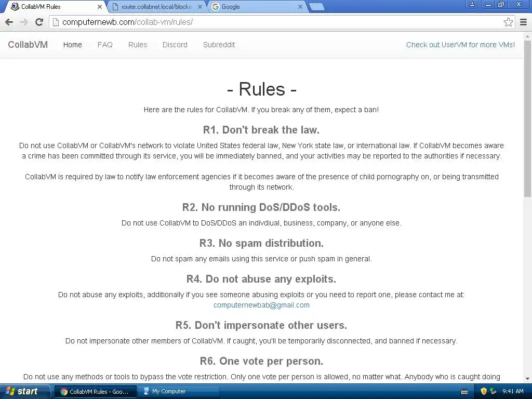Image resolution: width=532 pixels, height=399 pixels.
Task: Click the network connection tray icon
Action: 494,391
